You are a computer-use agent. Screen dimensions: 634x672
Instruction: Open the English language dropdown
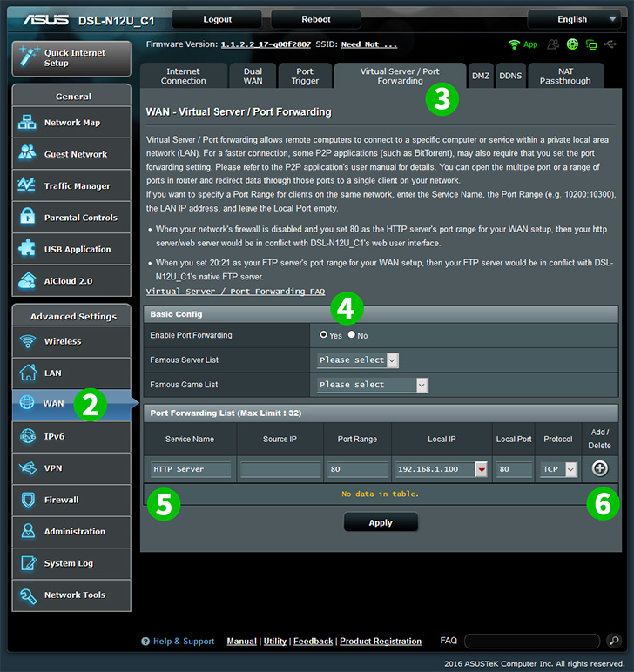tap(574, 19)
